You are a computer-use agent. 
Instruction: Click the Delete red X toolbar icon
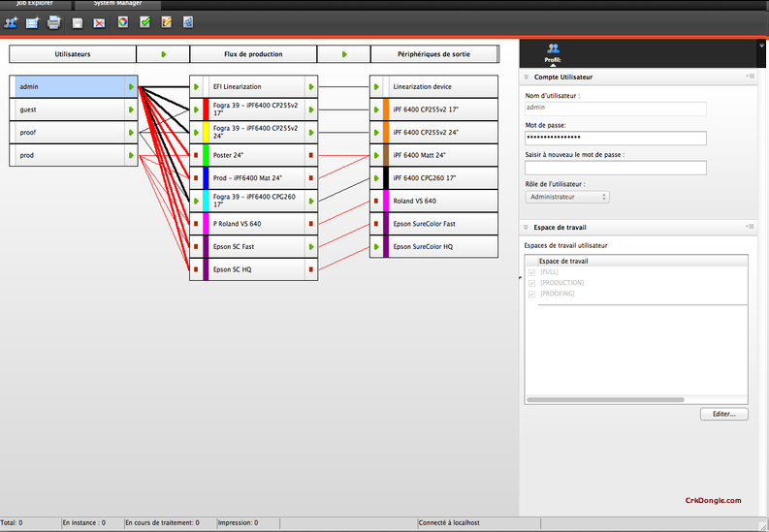click(x=99, y=23)
